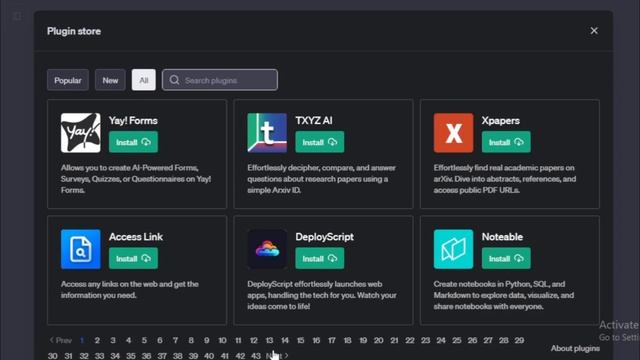Toggle the sidebar icon behind the dialog

[17, 16]
